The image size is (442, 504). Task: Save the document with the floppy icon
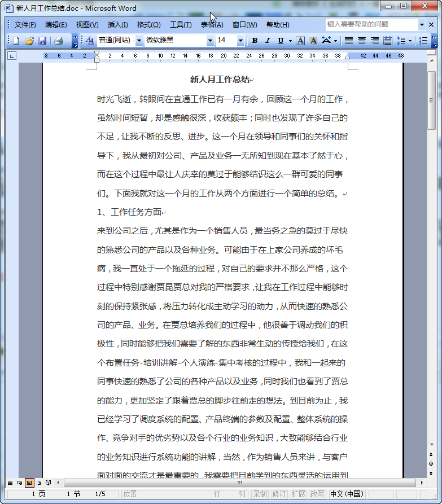pyautogui.click(x=42, y=41)
